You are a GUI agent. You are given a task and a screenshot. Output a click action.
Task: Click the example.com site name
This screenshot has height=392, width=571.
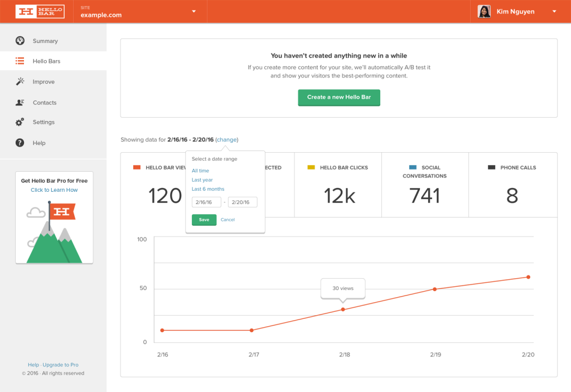point(101,15)
